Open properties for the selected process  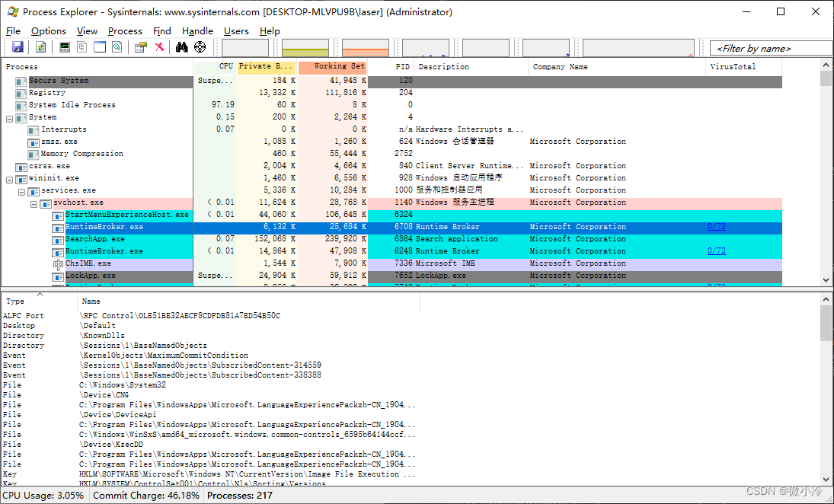[x=142, y=46]
